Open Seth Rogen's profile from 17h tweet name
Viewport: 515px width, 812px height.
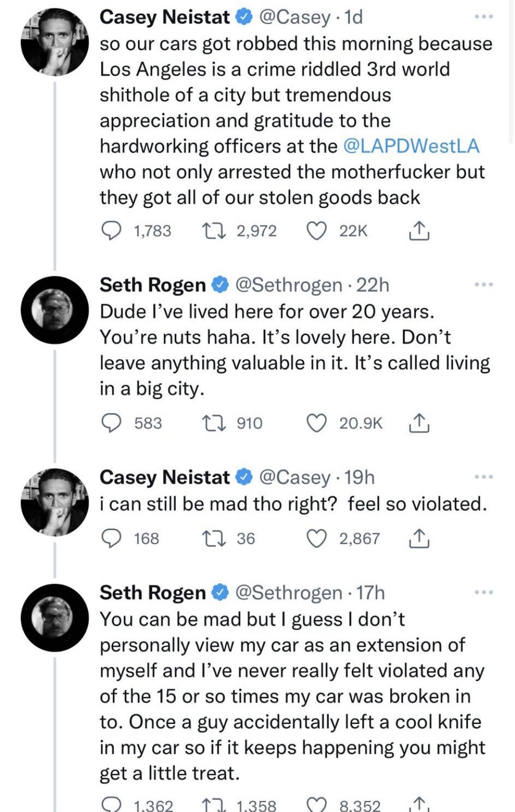153,593
